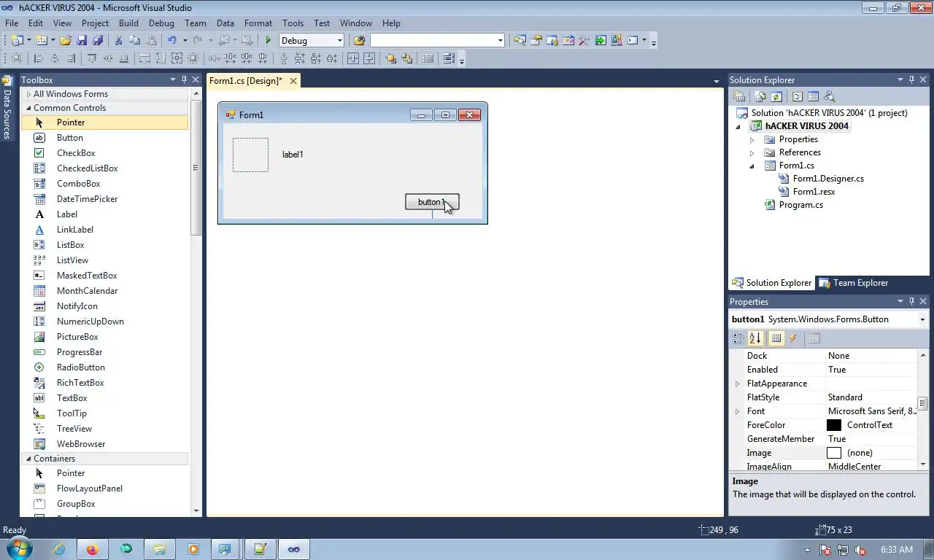This screenshot has width=934, height=560.
Task: Expand All Windows Forms group in Toolbox
Action: click(28, 94)
